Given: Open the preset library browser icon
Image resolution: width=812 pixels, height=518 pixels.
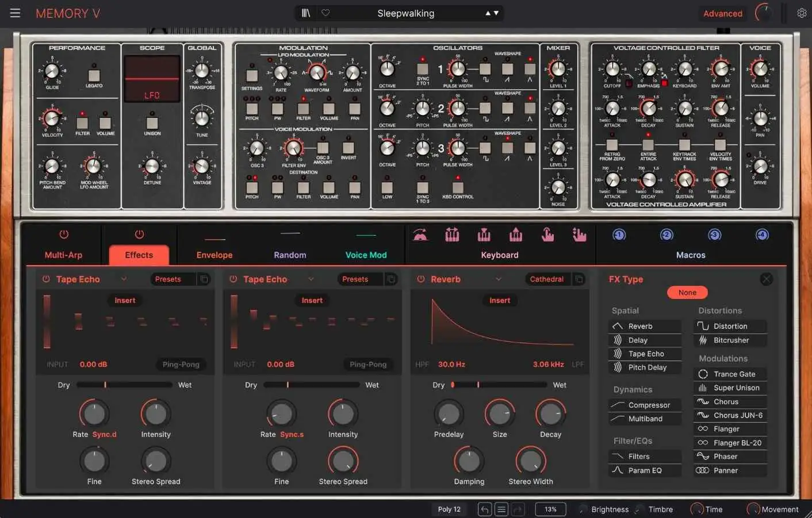Looking at the screenshot, I should click(306, 13).
